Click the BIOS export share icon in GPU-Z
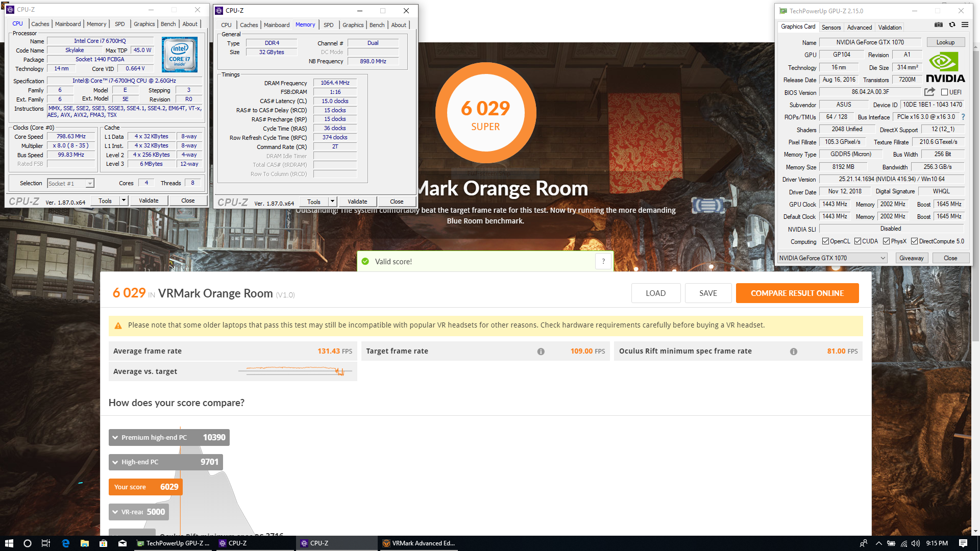The width and height of the screenshot is (980, 551). pos(929,92)
